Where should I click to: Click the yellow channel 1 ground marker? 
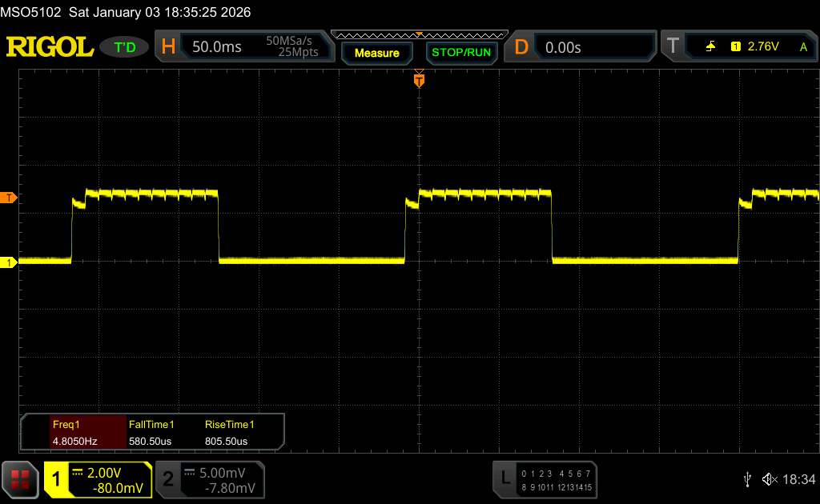click(9, 262)
